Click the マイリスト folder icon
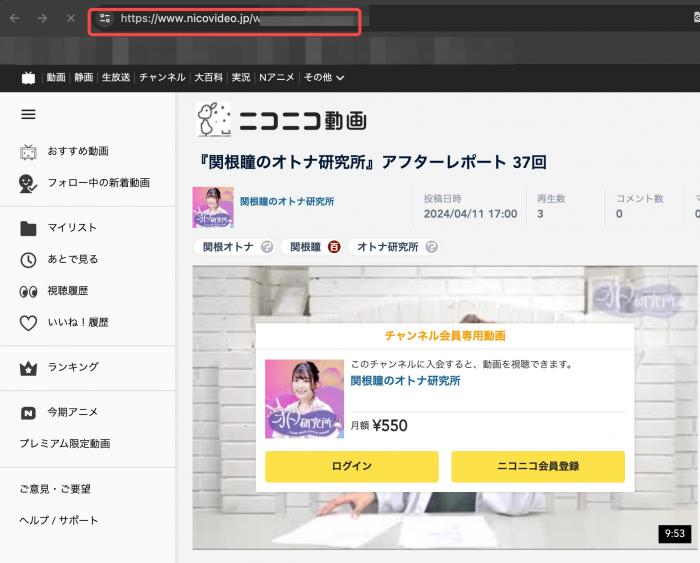Screen dimensions: 700x563 coord(28,228)
